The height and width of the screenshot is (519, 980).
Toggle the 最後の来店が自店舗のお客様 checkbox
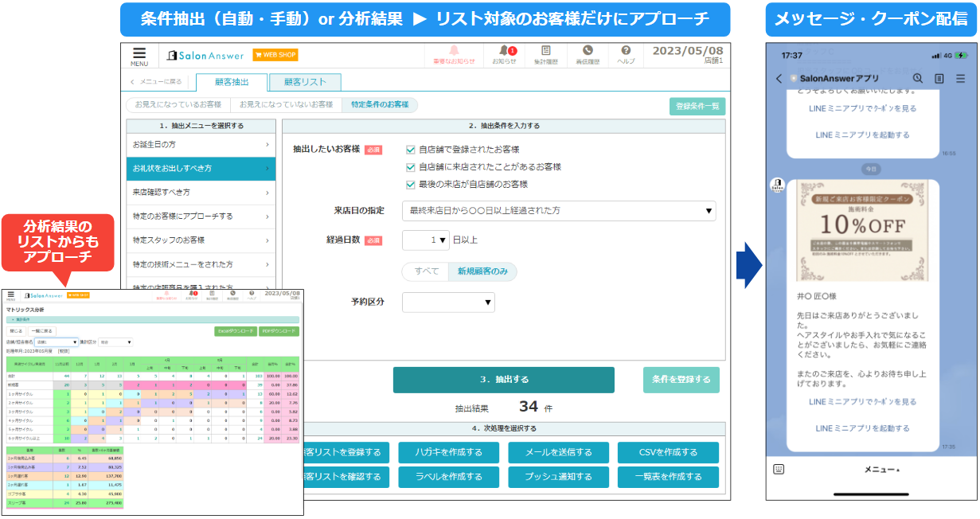411,185
